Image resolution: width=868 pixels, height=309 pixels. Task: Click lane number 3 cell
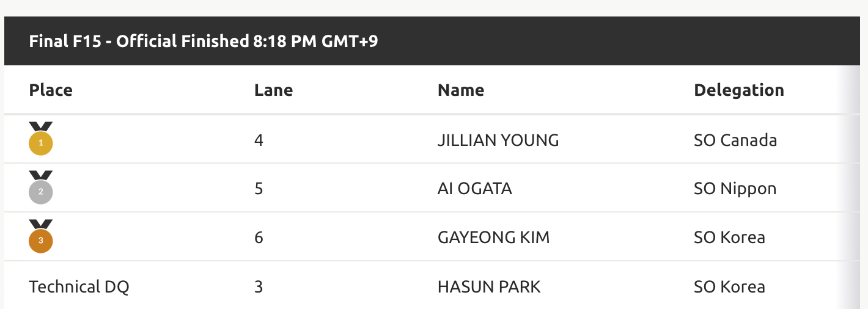(259, 286)
